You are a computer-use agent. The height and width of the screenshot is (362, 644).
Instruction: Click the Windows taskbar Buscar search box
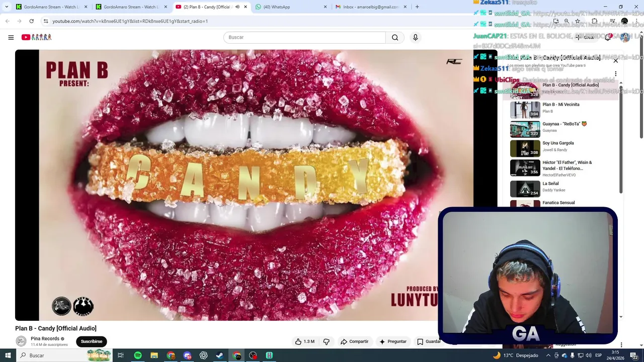coord(64,355)
